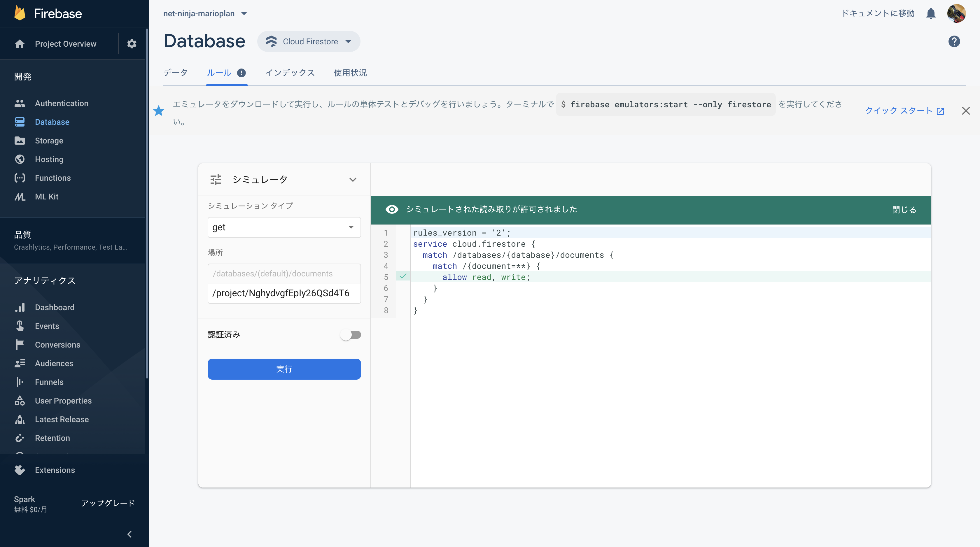The width and height of the screenshot is (980, 547).
Task: Expand the 品質 quality section
Action: click(72, 241)
